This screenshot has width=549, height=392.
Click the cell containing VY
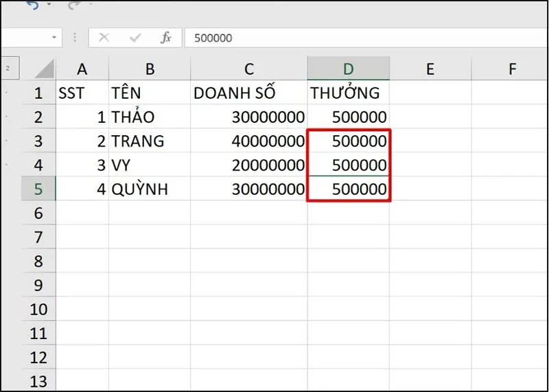tap(150, 165)
